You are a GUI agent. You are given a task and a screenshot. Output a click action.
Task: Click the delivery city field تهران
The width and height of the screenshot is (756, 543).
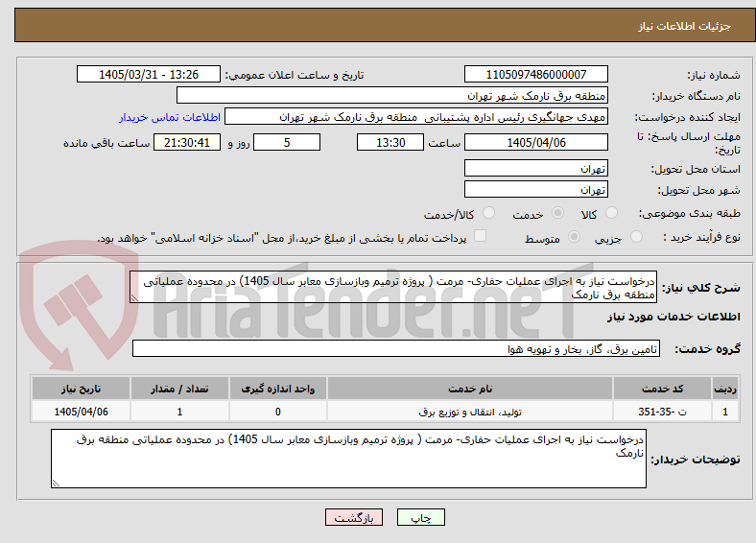point(536,190)
